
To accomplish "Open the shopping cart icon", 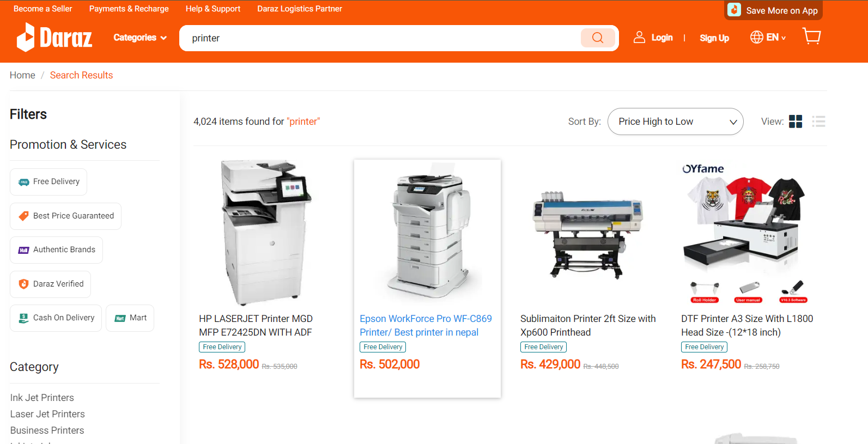I will pyautogui.click(x=812, y=37).
